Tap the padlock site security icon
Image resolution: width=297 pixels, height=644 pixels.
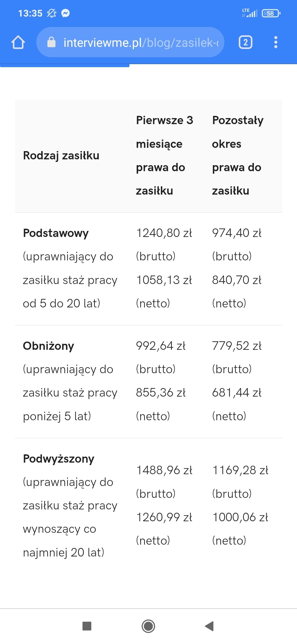(51, 42)
